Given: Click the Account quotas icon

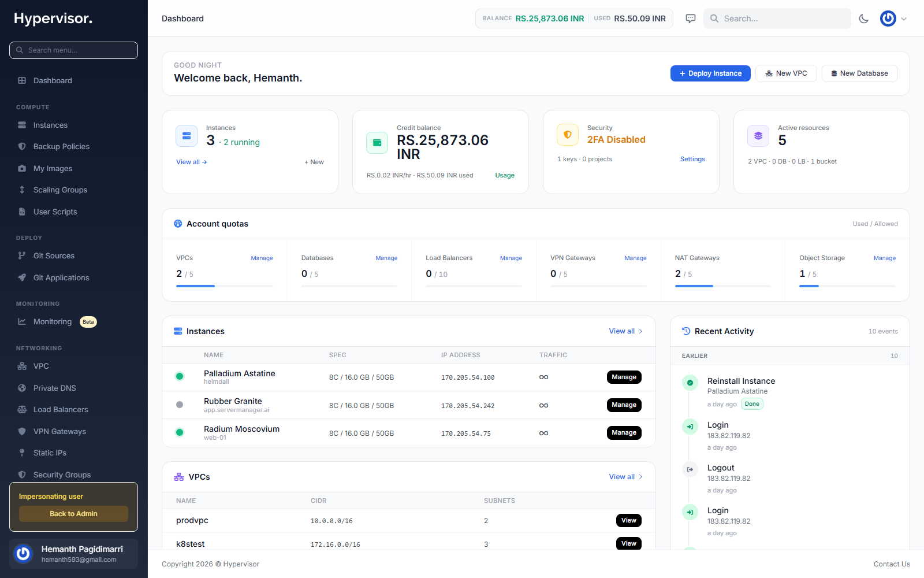Looking at the screenshot, I should [x=178, y=224].
